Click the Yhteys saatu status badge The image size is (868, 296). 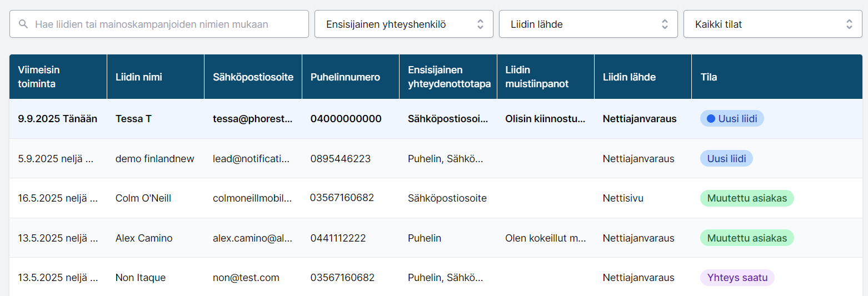pos(737,278)
